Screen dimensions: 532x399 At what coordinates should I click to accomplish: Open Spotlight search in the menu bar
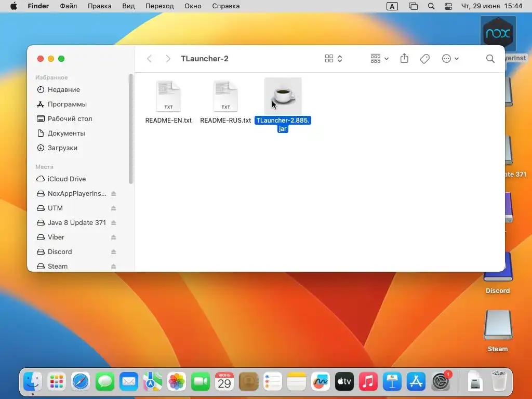click(x=431, y=6)
